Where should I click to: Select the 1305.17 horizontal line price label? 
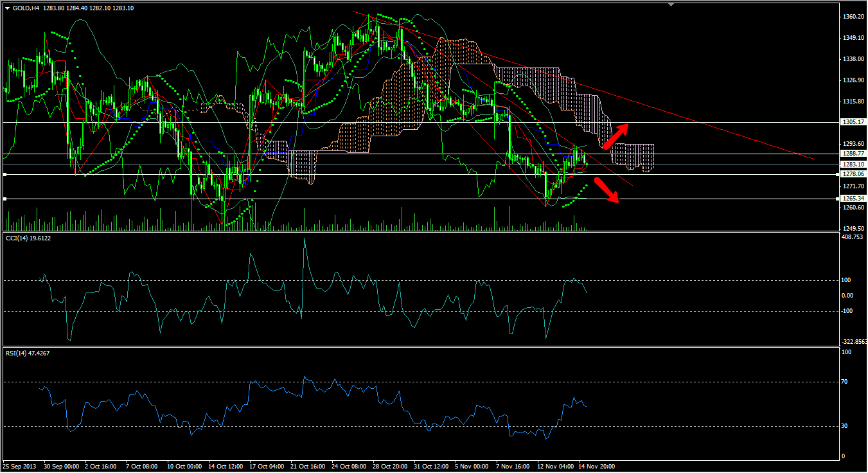tap(853, 122)
